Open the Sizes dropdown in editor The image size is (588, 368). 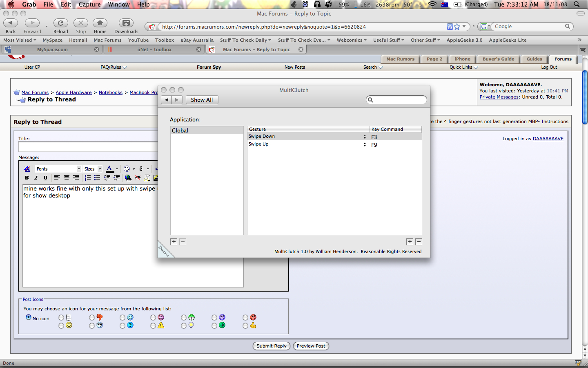coord(92,169)
